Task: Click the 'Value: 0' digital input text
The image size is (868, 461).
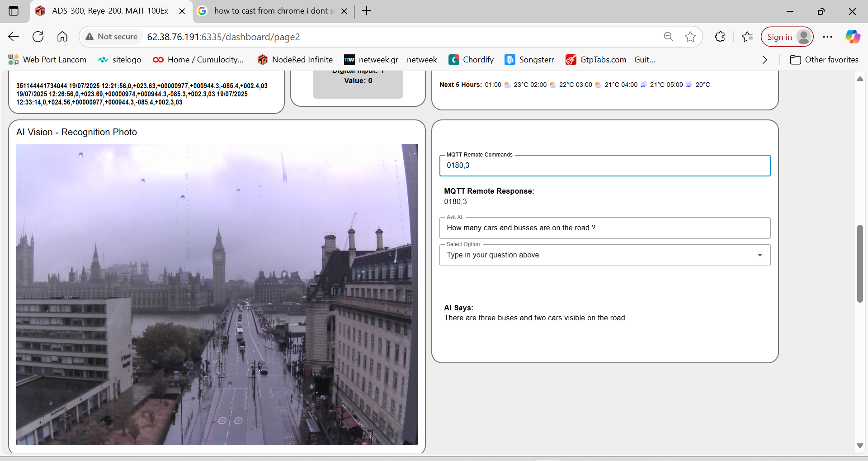Action: pos(358,81)
